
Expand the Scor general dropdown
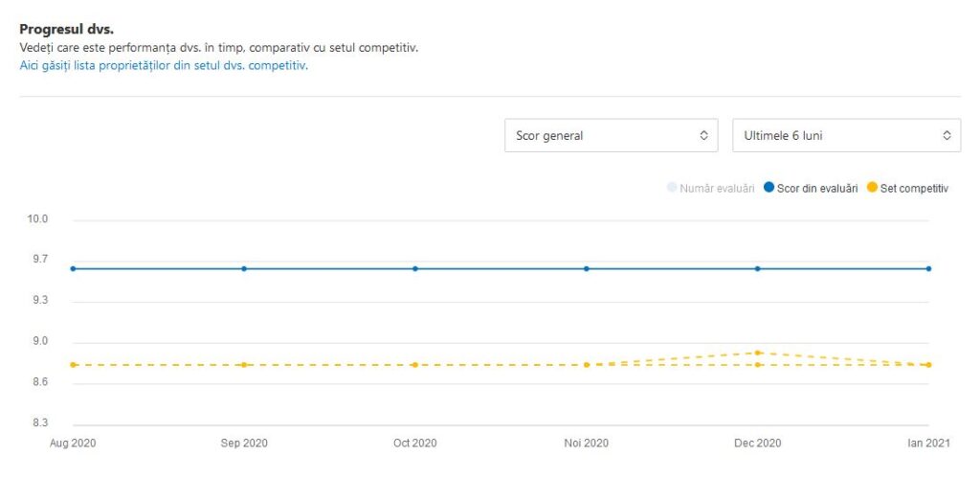pyautogui.click(x=612, y=136)
